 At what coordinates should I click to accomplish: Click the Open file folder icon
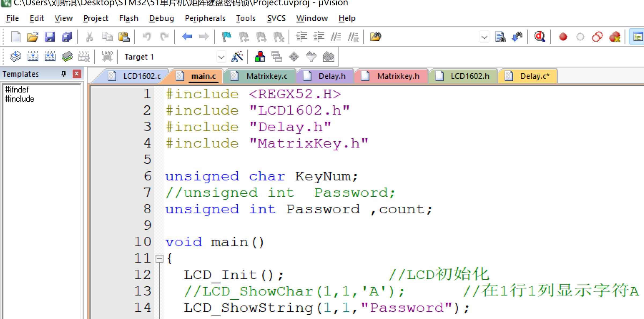point(32,37)
